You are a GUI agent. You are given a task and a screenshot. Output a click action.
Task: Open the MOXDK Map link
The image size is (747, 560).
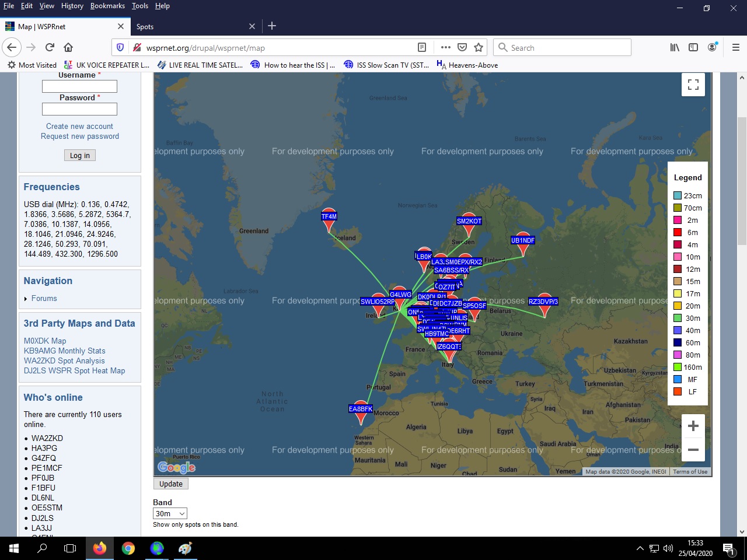tap(45, 341)
